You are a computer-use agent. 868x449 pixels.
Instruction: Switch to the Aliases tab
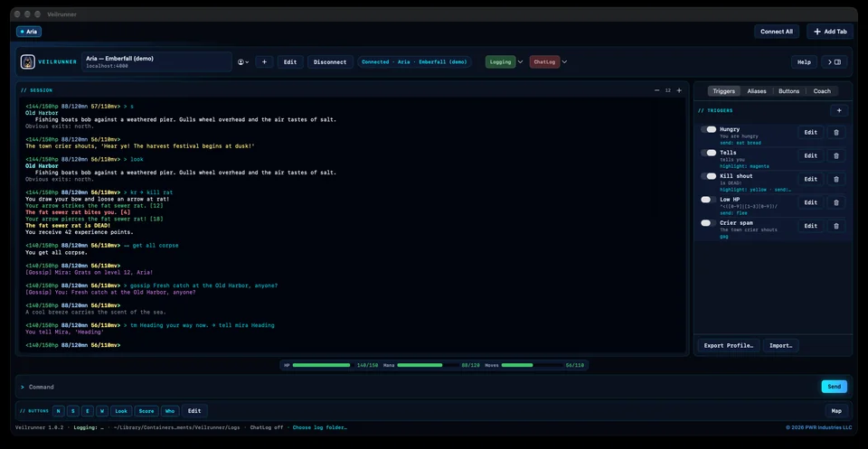click(x=756, y=91)
